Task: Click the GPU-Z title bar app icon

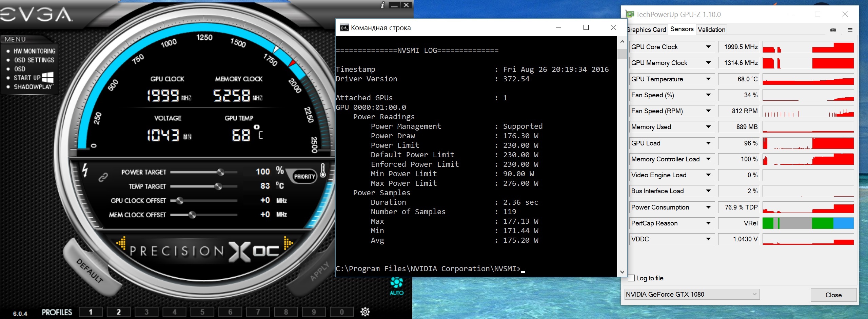Action: pos(630,14)
